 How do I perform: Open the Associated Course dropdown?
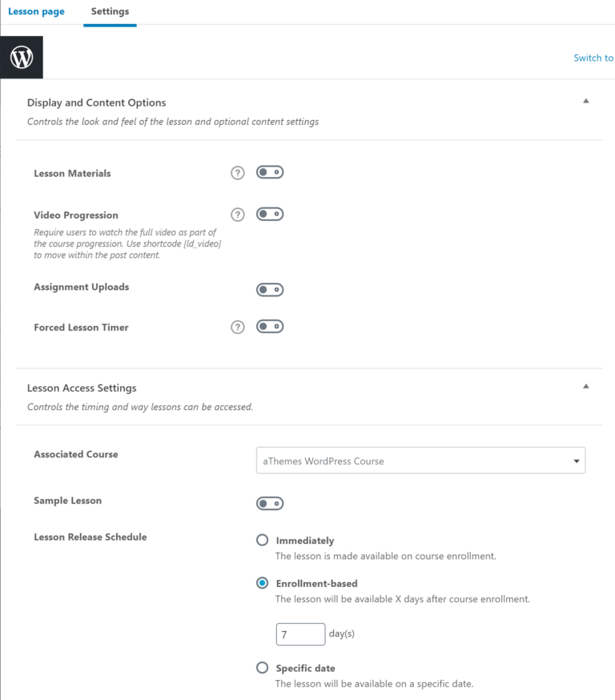[x=420, y=461]
